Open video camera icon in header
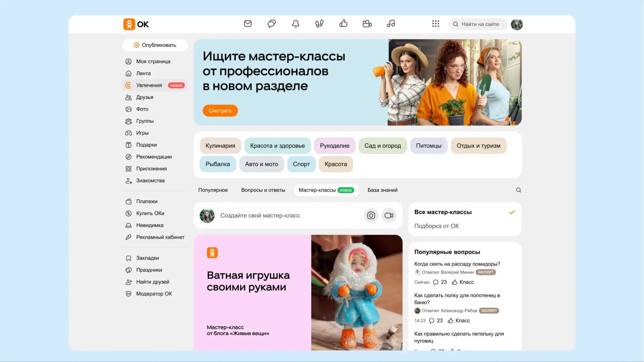Image resolution: width=644 pixels, height=362 pixels. click(x=367, y=24)
